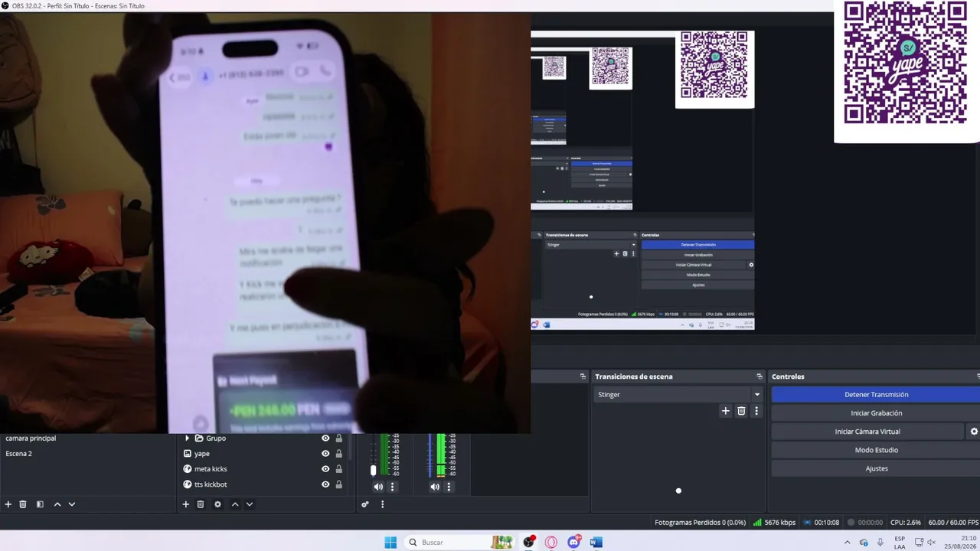Open Discord from the taskbar

tap(574, 543)
